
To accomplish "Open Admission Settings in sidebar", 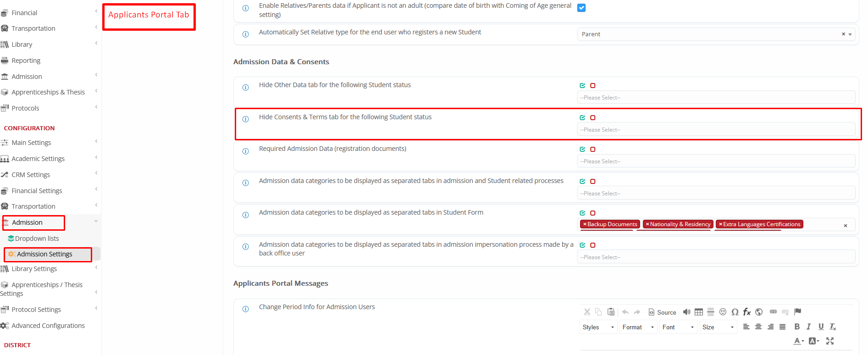I will pos(44,254).
